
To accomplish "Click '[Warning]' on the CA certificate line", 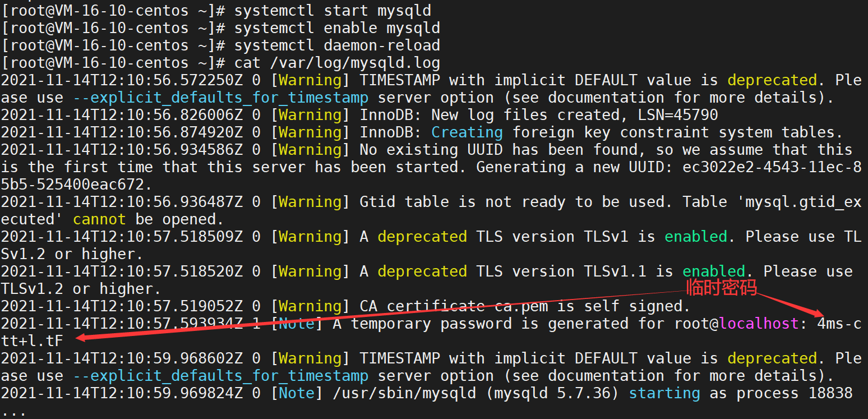I will point(310,306).
